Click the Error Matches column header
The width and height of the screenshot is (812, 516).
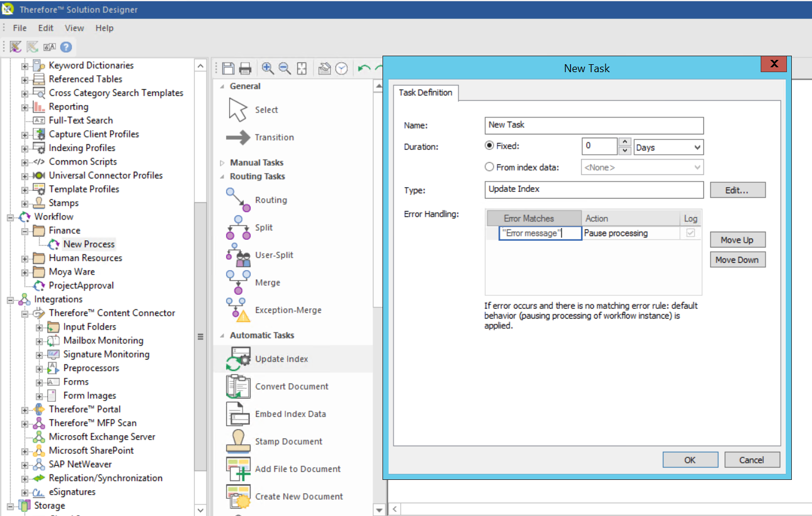tap(534, 218)
